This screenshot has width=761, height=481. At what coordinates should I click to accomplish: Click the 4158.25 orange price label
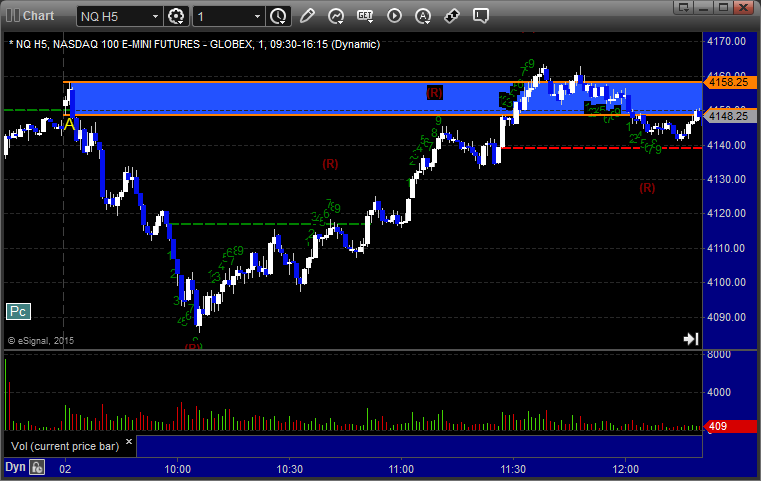coord(729,83)
